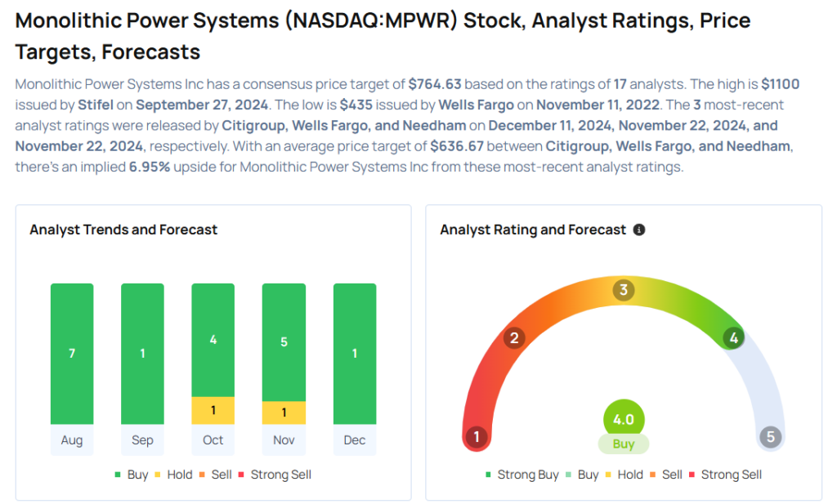837x504 pixels.
Task: Toggle Buy series in trends legend
Action: 132,475
